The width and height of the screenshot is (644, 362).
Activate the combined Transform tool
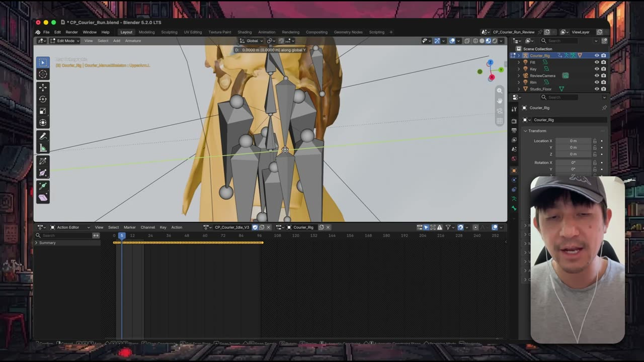click(x=43, y=123)
